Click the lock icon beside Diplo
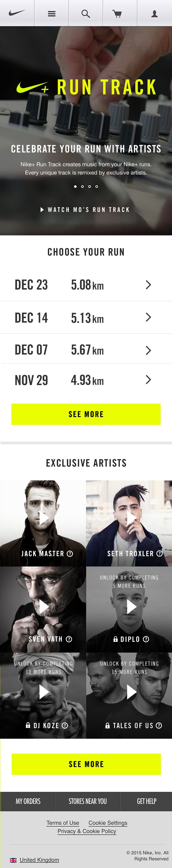172x868 pixels. [x=115, y=639]
